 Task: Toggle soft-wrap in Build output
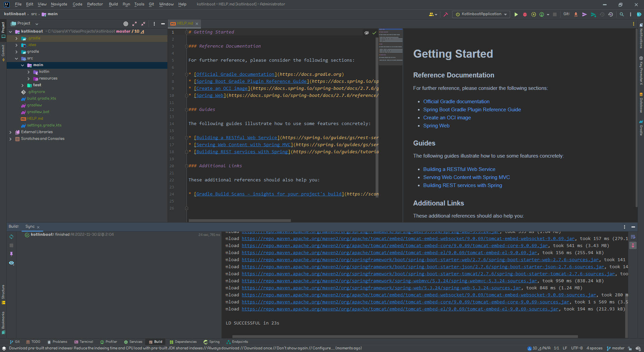pyautogui.click(x=633, y=237)
